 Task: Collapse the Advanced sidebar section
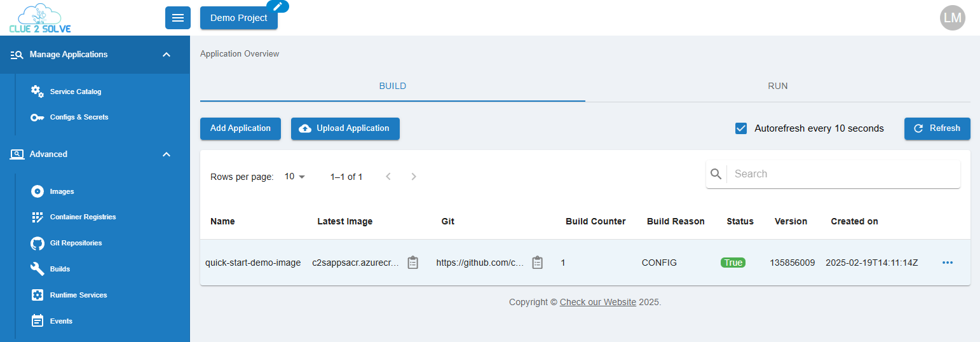[x=167, y=154]
